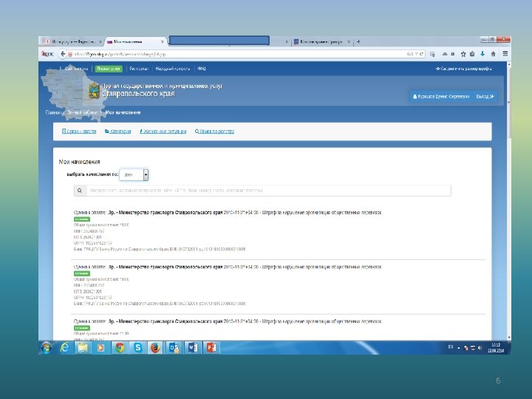Log out with the Выход button

pos(485,97)
